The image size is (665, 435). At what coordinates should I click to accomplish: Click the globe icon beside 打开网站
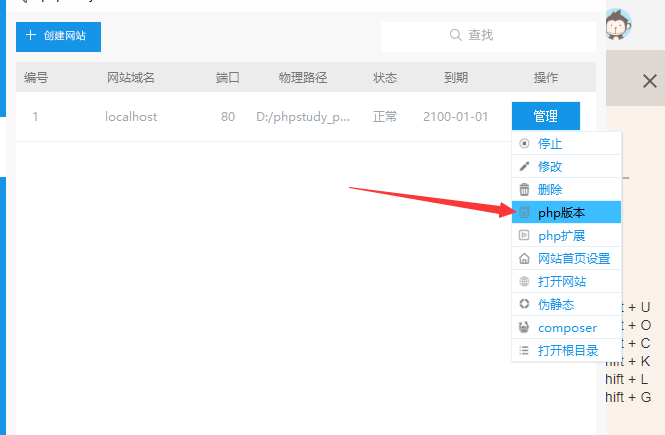524,281
